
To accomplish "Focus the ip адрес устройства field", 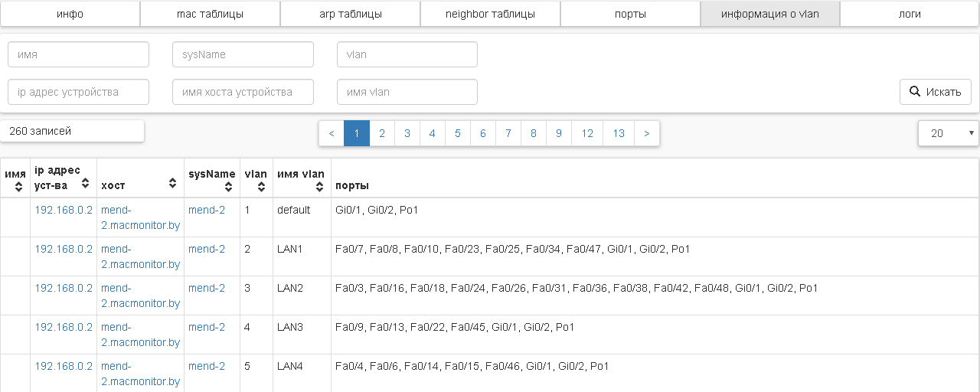I will click(x=78, y=92).
